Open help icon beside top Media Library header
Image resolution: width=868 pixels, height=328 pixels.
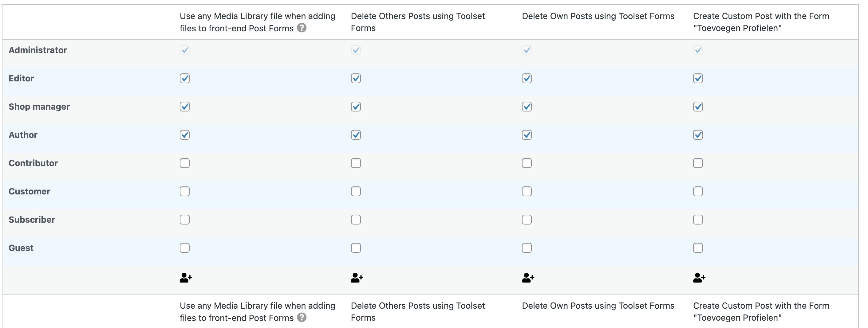(x=302, y=28)
